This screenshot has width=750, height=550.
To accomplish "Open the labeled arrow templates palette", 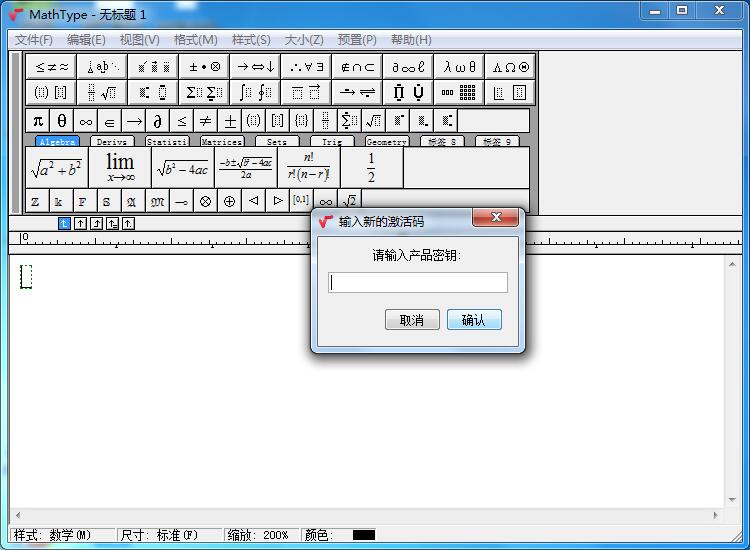I will coord(357,92).
